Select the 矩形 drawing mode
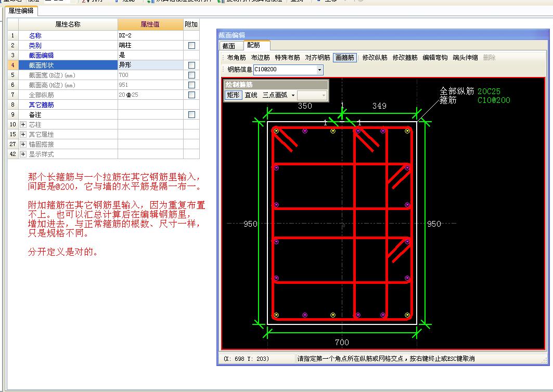This screenshot has height=392, width=553. 233,95
